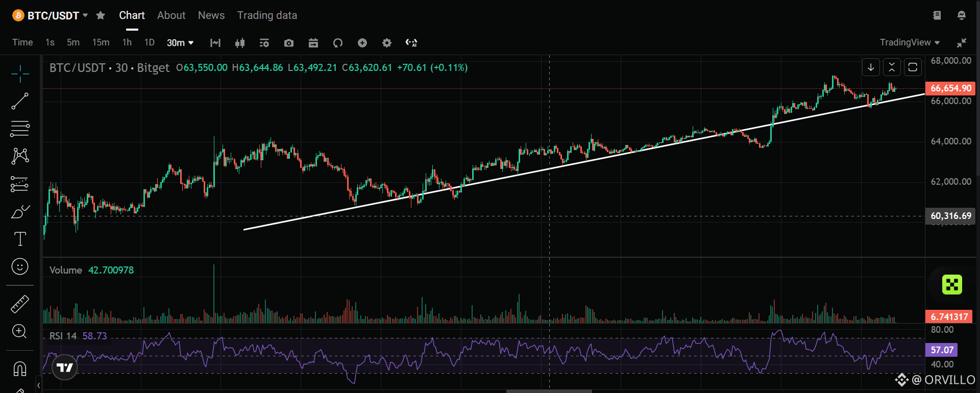Click the volume value label 6.741317
Viewport: 980px width, 393px height.
pyautogui.click(x=949, y=317)
